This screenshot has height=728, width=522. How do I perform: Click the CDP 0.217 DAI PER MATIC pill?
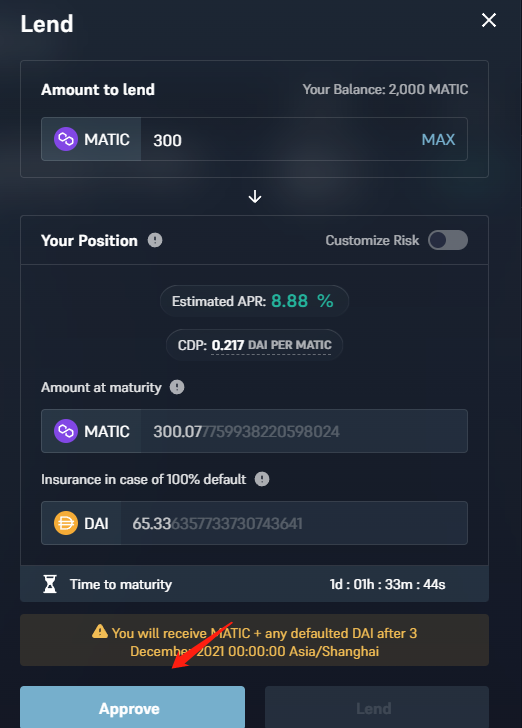pyautogui.click(x=254, y=345)
